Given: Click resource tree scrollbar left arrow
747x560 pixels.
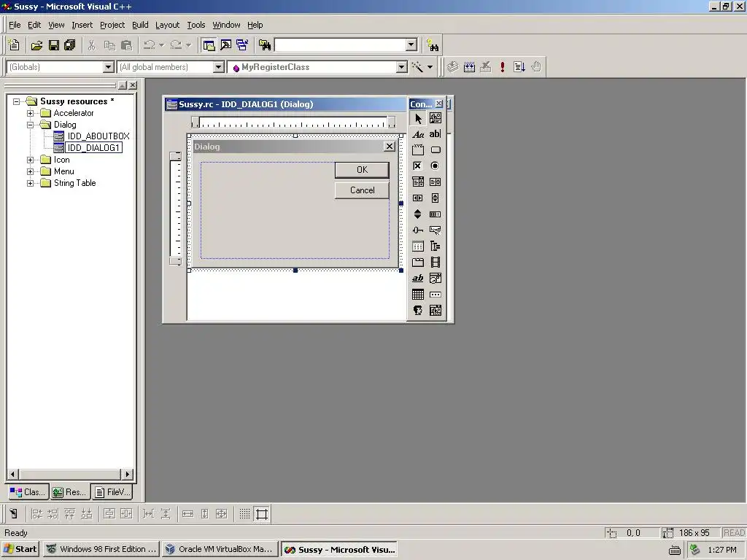Looking at the screenshot, I should 13,474.
